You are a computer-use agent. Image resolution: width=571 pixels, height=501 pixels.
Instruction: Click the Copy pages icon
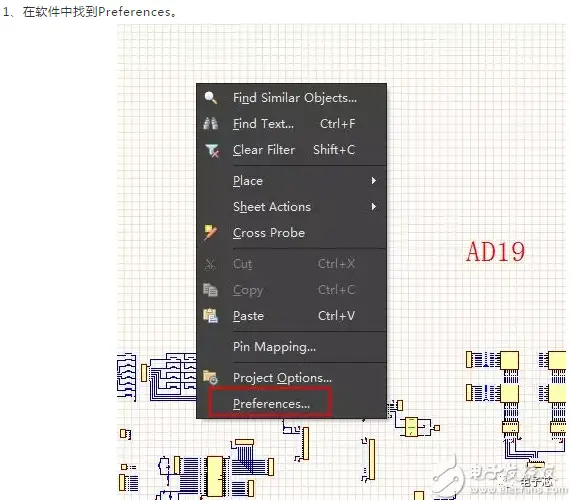[210, 290]
